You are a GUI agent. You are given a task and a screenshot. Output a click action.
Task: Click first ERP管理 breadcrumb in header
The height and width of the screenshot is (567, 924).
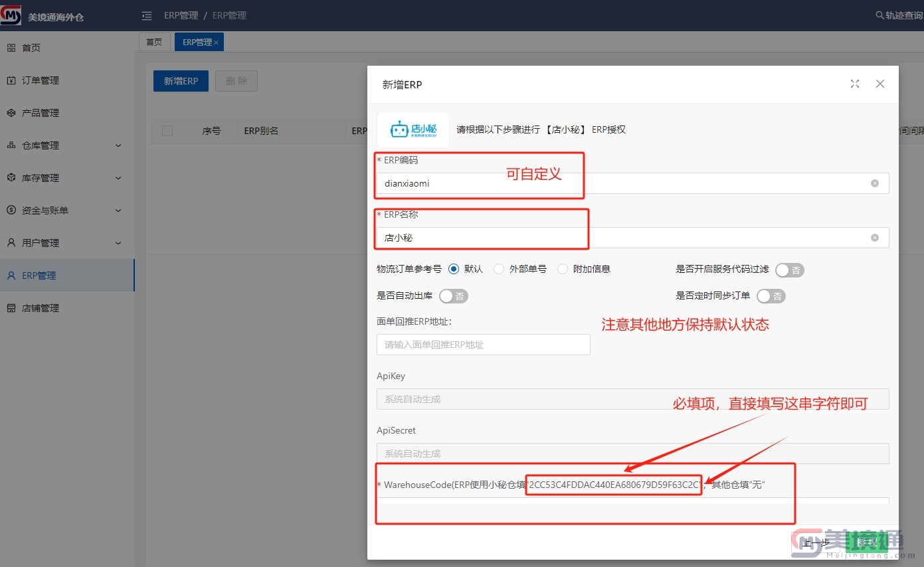pos(181,15)
